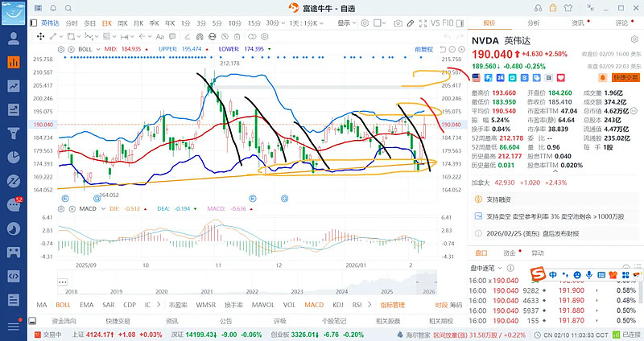This screenshot has width=644, height=341.
Task: Enter fullscreen chart mode
Action: point(423,23)
